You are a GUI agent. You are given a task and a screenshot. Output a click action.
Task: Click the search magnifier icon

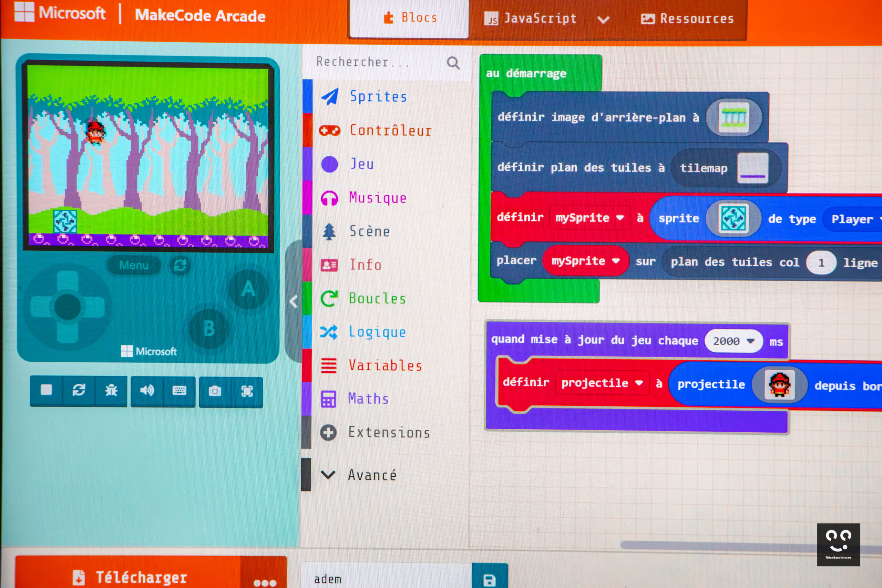click(453, 63)
